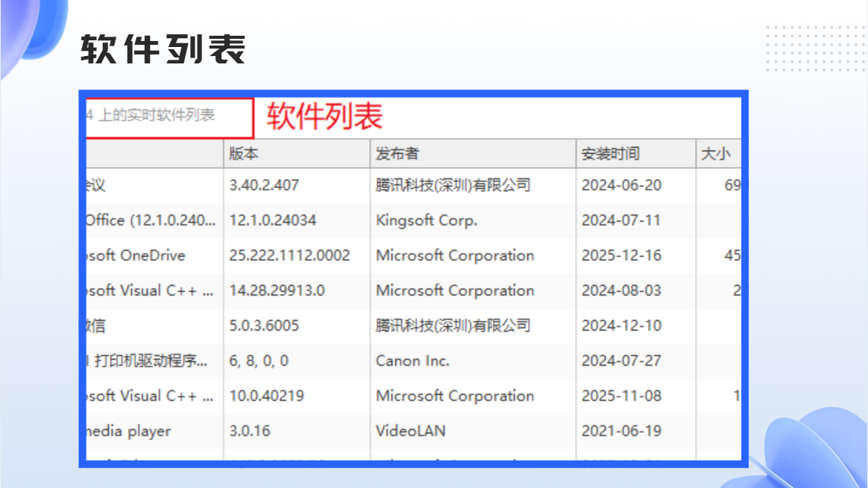Click publisher Canon Inc.
868x488 pixels.
412,360
